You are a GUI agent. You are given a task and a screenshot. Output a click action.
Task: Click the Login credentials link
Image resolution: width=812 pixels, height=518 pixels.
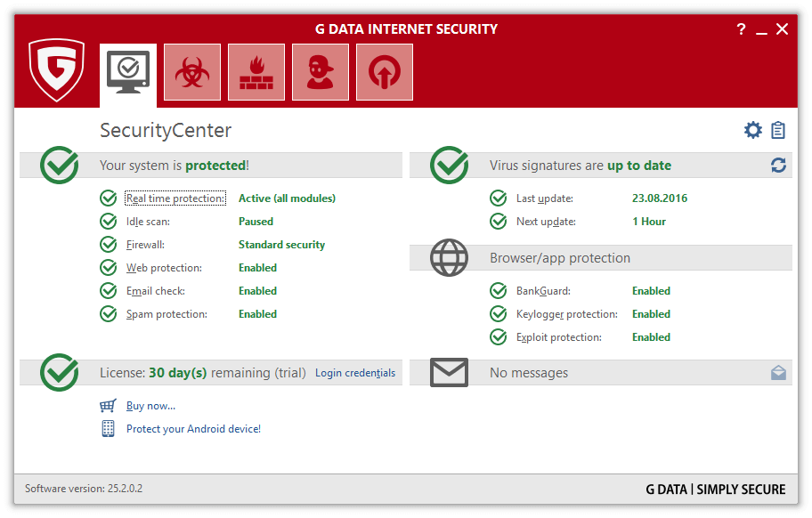355,373
